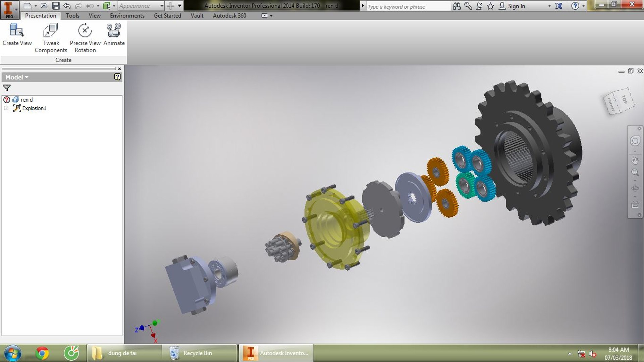This screenshot has width=644, height=362.
Task: Click the browser filter funnel icon
Action: coord(7,88)
